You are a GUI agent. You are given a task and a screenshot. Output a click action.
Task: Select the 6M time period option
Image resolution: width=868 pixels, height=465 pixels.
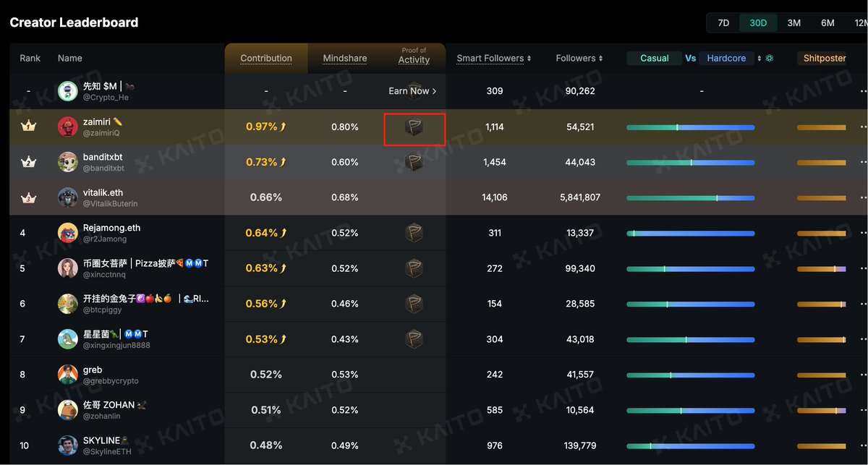[827, 22]
